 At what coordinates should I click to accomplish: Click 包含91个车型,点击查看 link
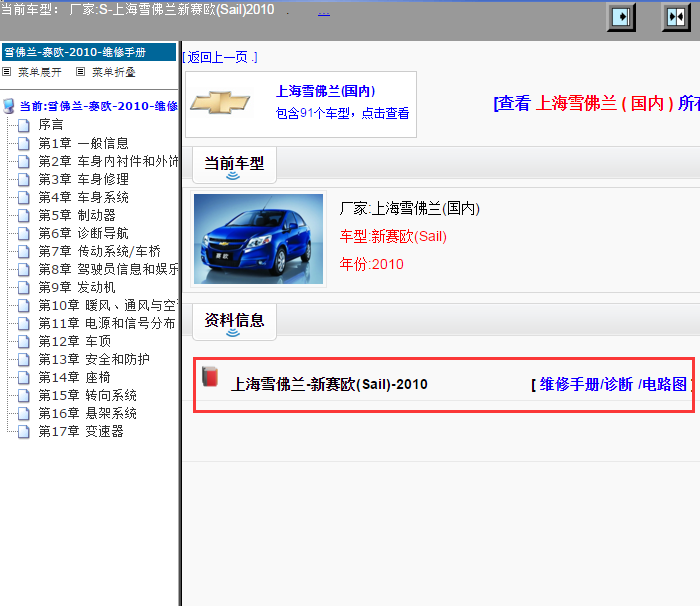click(342, 113)
